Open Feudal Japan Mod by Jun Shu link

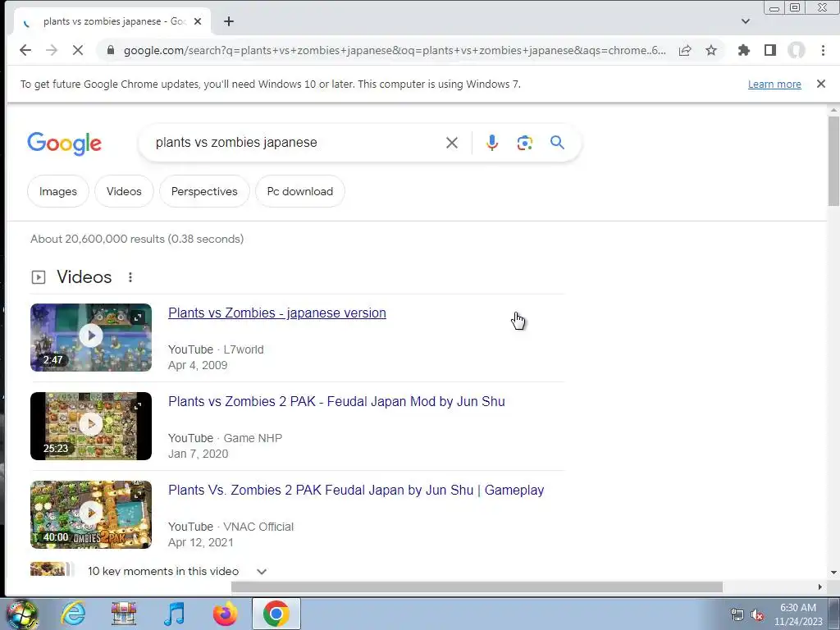tap(336, 401)
